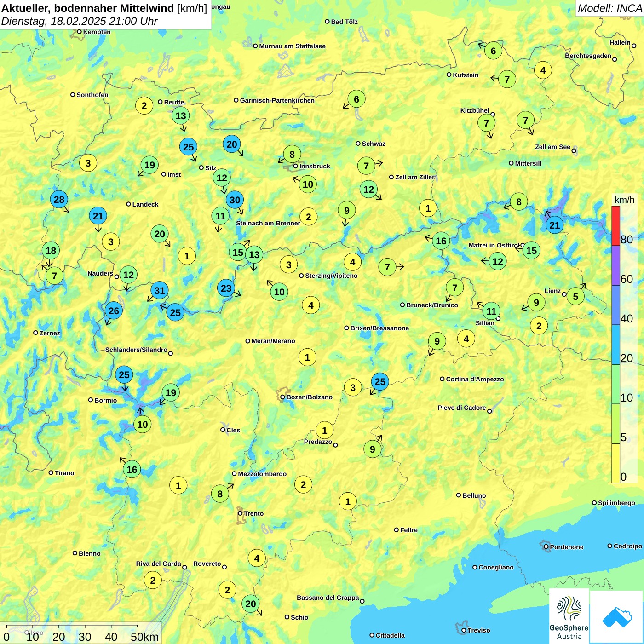Click the 31 km/h wind station marker

pyautogui.click(x=160, y=290)
